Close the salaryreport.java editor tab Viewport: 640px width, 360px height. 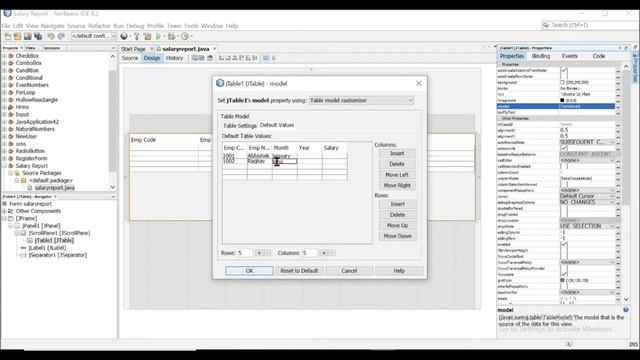(215, 49)
